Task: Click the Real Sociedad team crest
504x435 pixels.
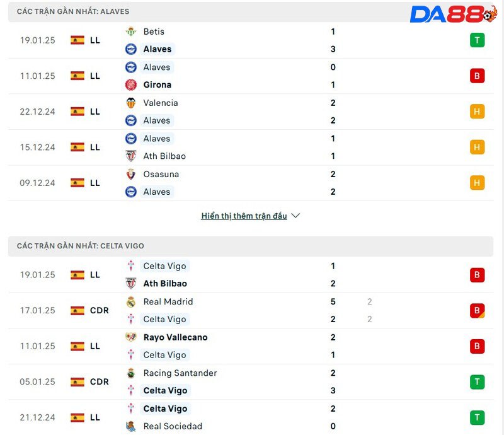Action: click(131, 426)
